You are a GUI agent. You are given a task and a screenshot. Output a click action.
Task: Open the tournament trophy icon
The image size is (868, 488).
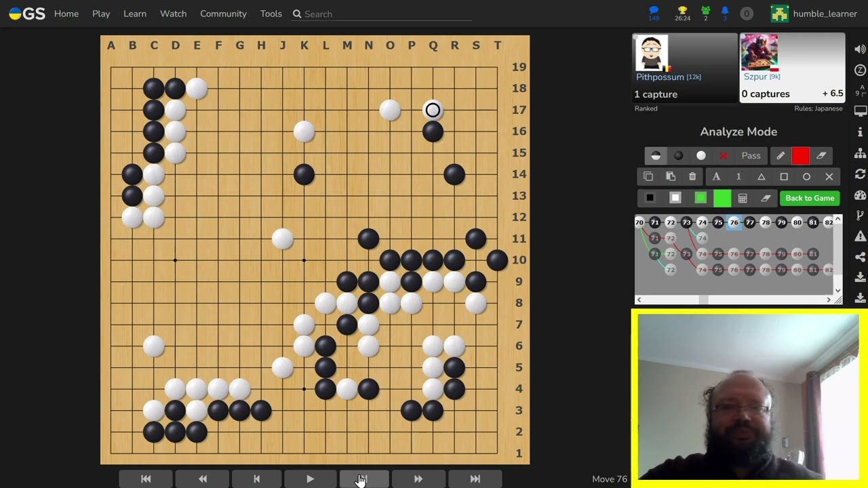[x=682, y=14]
